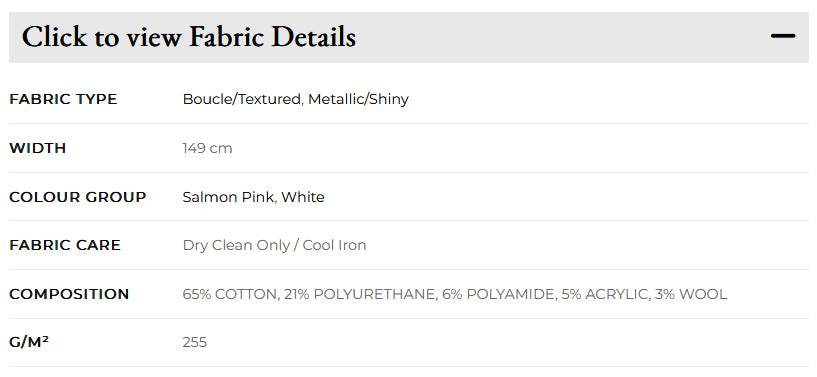Click the G/M² label
The image size is (817, 377).
tap(29, 342)
